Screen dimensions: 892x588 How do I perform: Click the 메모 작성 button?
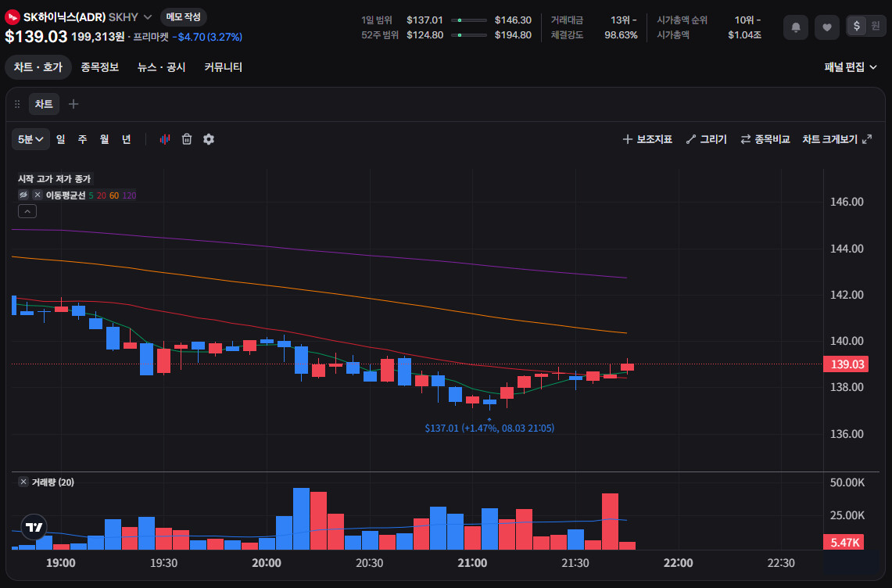pyautogui.click(x=183, y=17)
